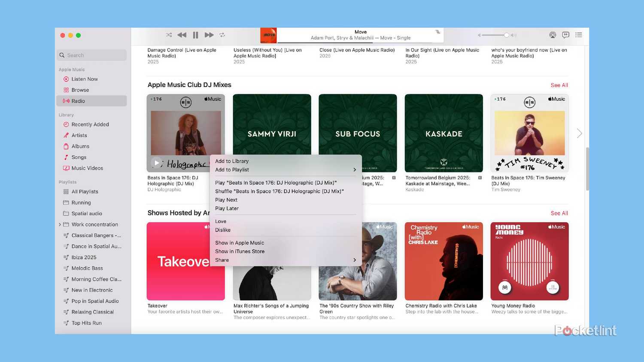The height and width of the screenshot is (362, 644).
Task: Show the Lyrics panel
Action: tap(565, 35)
